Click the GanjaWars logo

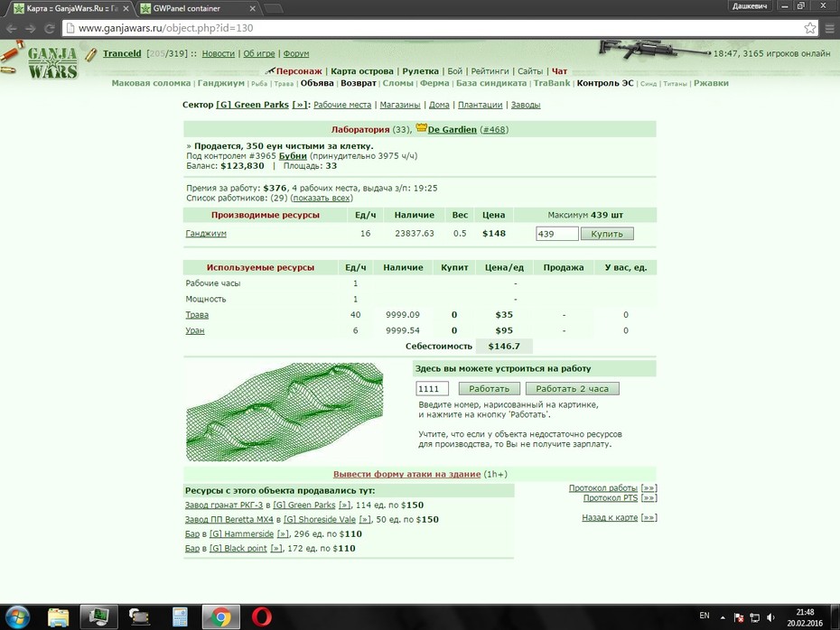click(52, 62)
